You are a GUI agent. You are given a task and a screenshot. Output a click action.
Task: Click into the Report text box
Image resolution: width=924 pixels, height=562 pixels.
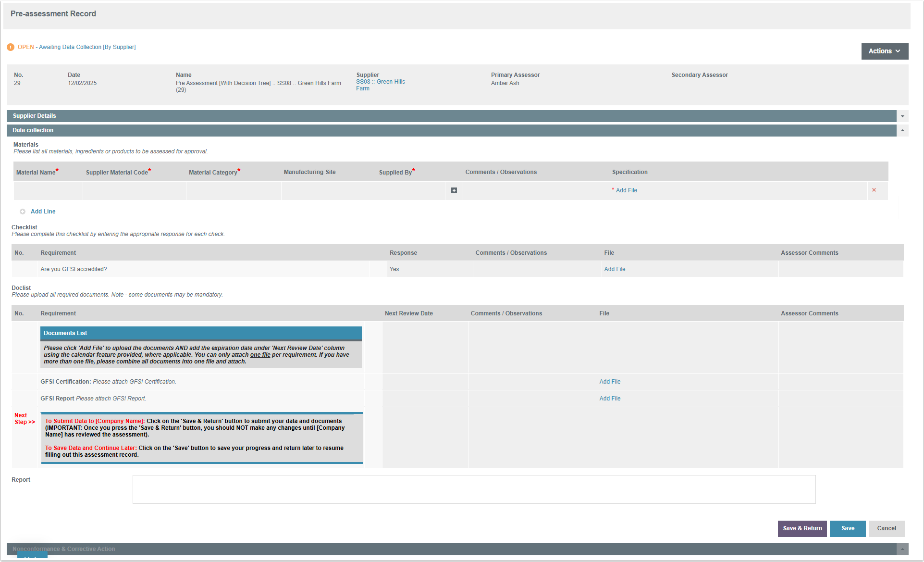(474, 489)
